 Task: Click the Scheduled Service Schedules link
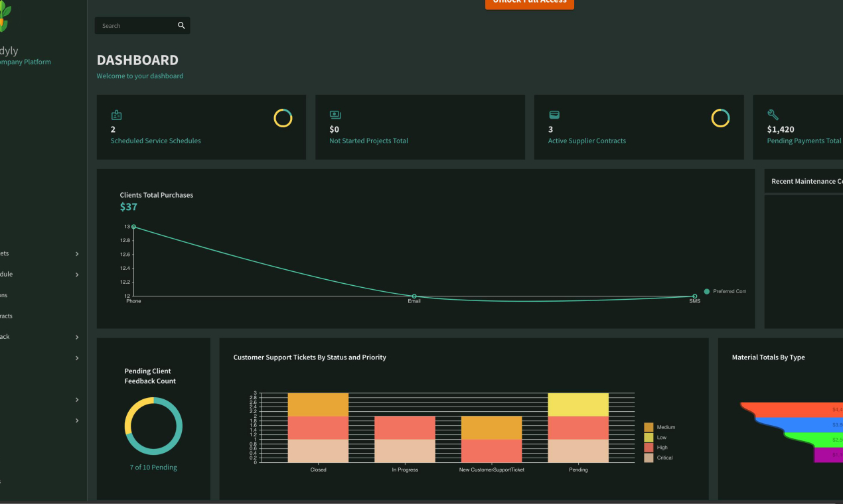click(x=155, y=141)
